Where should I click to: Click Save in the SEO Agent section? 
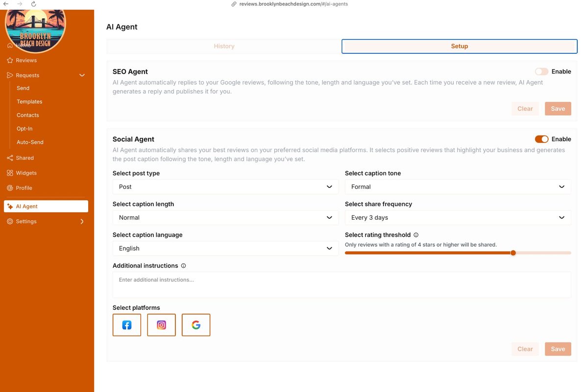(558, 109)
